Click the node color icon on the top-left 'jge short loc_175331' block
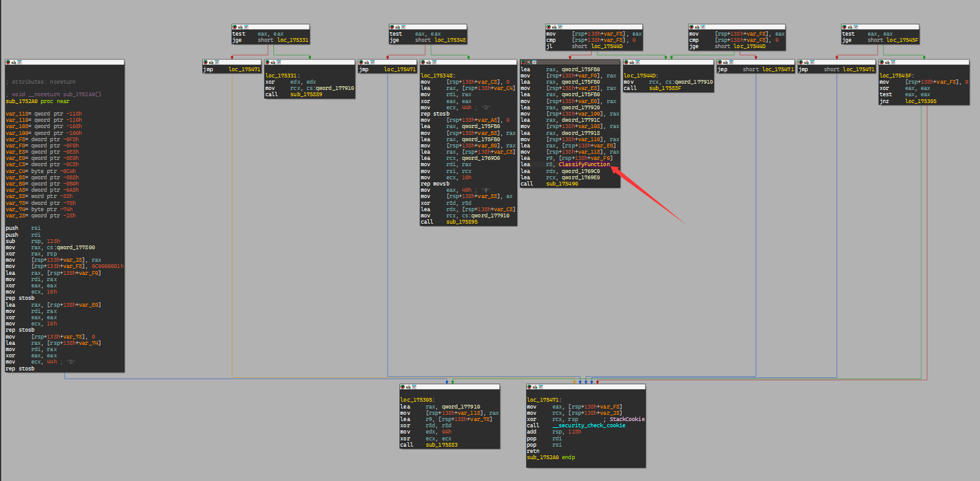Image resolution: width=980 pixels, height=481 pixels. (235, 27)
